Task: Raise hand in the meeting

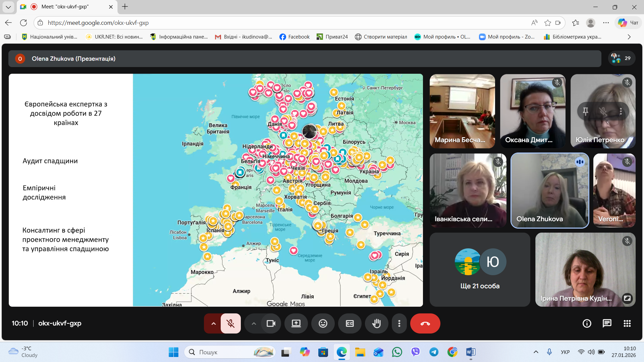Action: click(x=376, y=323)
